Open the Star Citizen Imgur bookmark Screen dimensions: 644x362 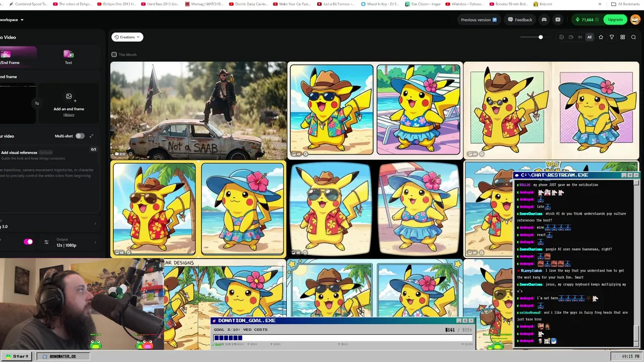tap(423, 4)
